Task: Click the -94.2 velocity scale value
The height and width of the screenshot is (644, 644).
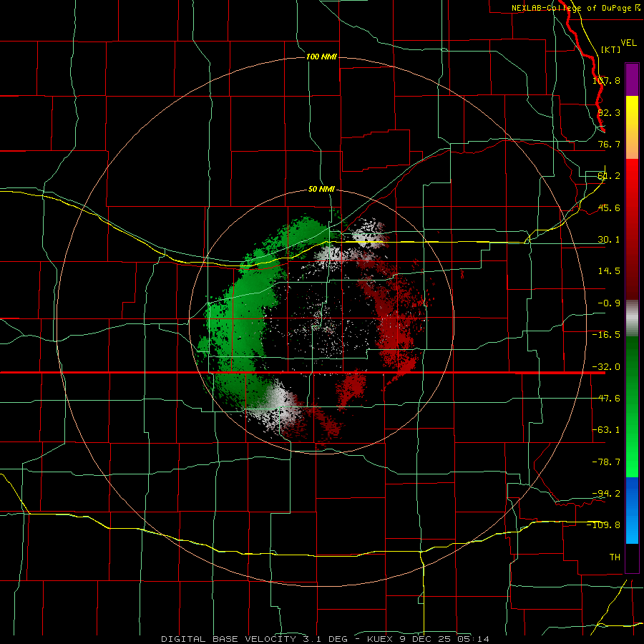Action: point(606,493)
